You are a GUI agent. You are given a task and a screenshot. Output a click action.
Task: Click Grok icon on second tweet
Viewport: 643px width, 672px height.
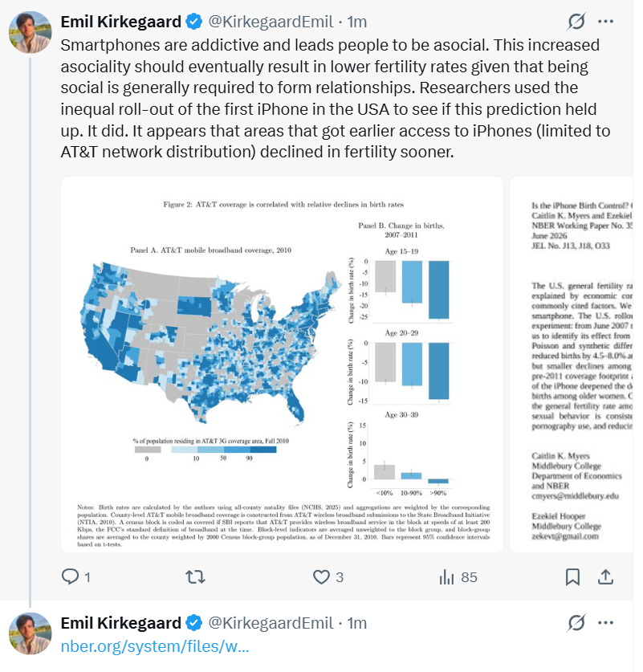576,623
